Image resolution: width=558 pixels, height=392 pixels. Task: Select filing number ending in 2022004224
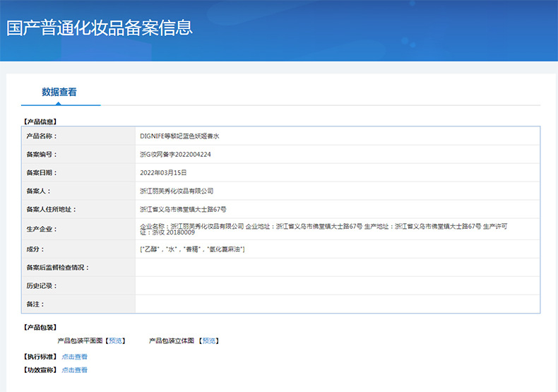tap(175, 155)
